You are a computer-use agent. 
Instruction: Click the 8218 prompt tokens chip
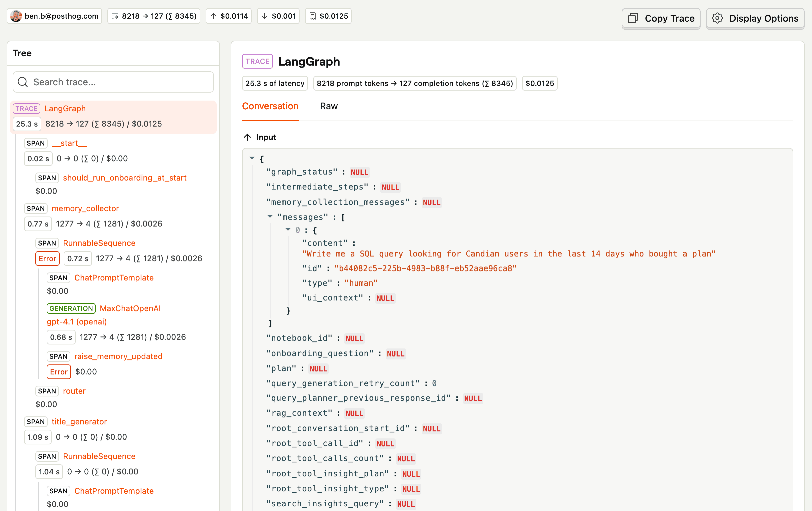pos(414,83)
